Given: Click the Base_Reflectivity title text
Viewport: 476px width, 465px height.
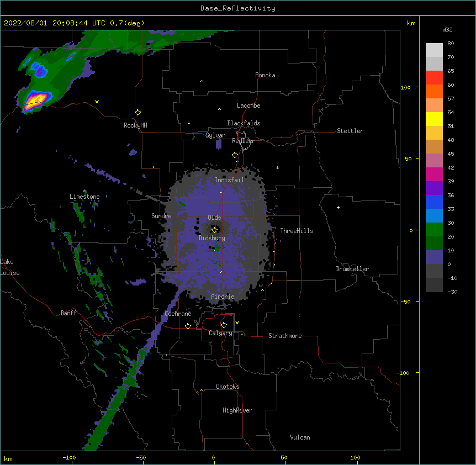Looking at the screenshot, I should tap(238, 8).
